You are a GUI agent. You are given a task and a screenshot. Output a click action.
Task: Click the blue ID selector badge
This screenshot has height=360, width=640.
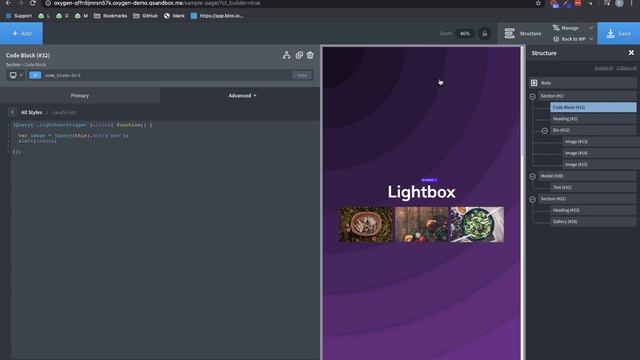tap(35, 75)
